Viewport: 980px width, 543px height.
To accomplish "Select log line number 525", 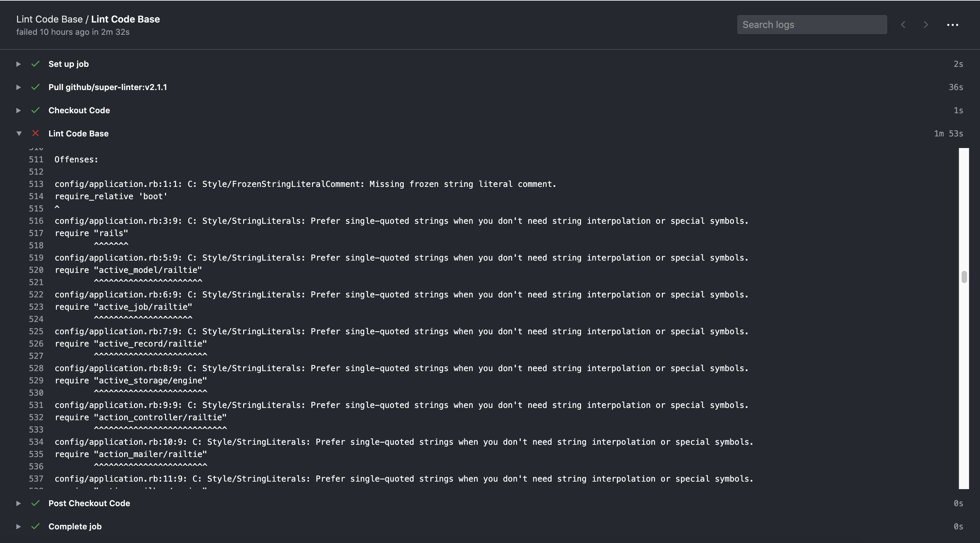I will pyautogui.click(x=36, y=332).
